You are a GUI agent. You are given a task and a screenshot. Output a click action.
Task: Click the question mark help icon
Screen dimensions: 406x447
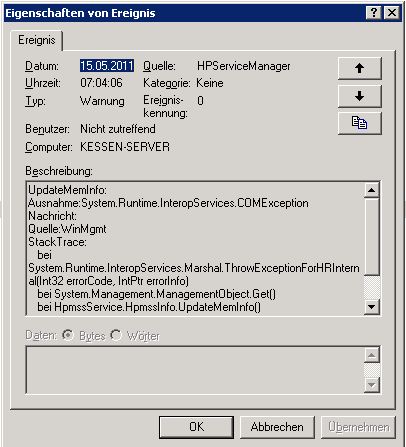click(374, 13)
